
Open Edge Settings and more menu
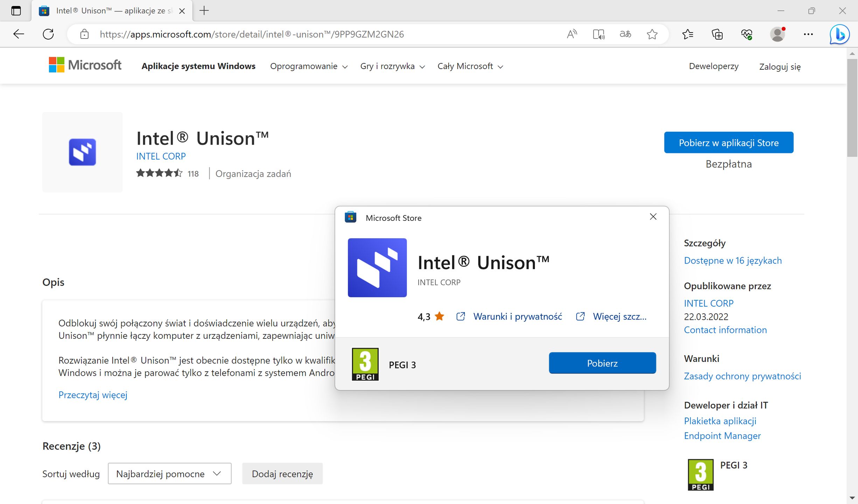[x=808, y=34]
